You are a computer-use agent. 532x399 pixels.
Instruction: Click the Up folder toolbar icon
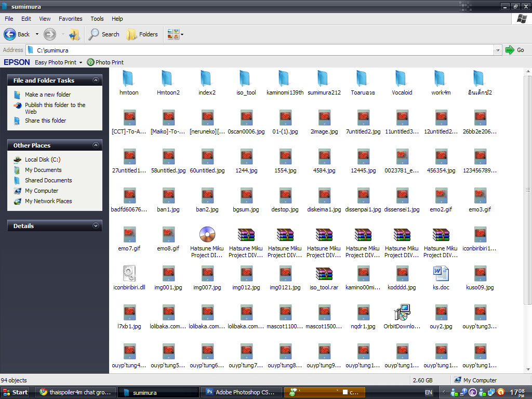[x=74, y=34]
